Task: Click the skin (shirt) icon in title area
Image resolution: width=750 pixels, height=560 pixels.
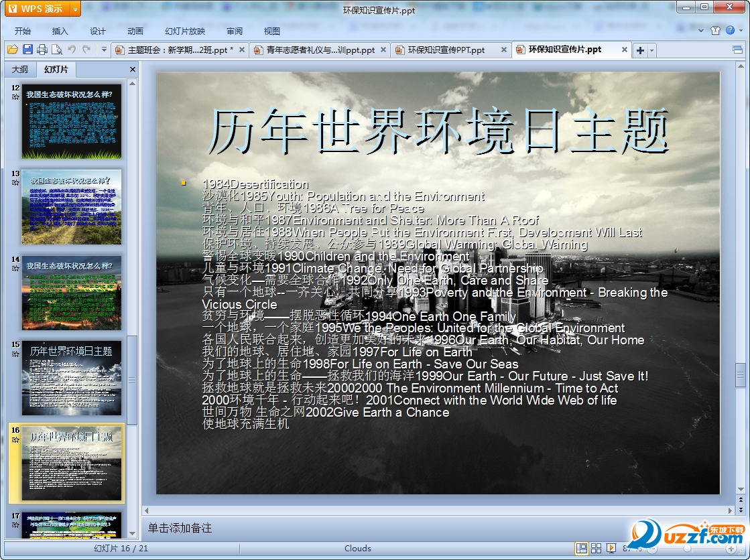Action: (x=716, y=31)
